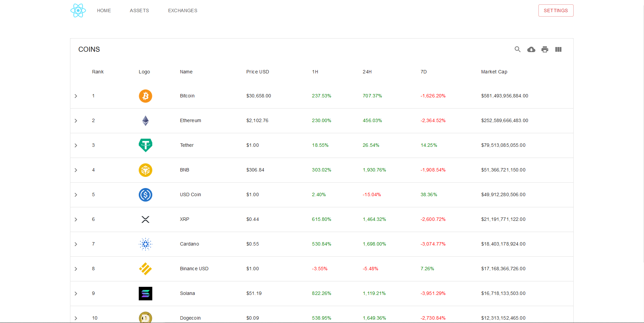
Task: Expand the Bitcoin row details
Action: [x=76, y=96]
